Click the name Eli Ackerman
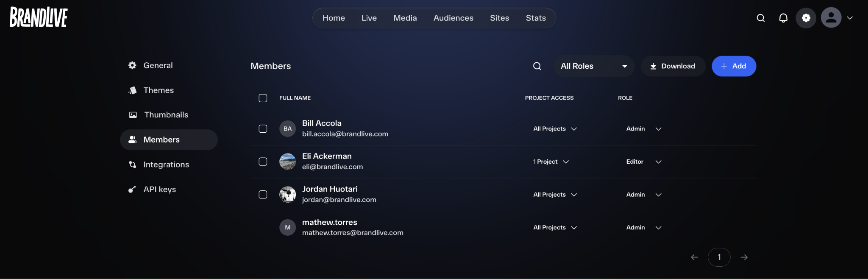 coord(327,156)
